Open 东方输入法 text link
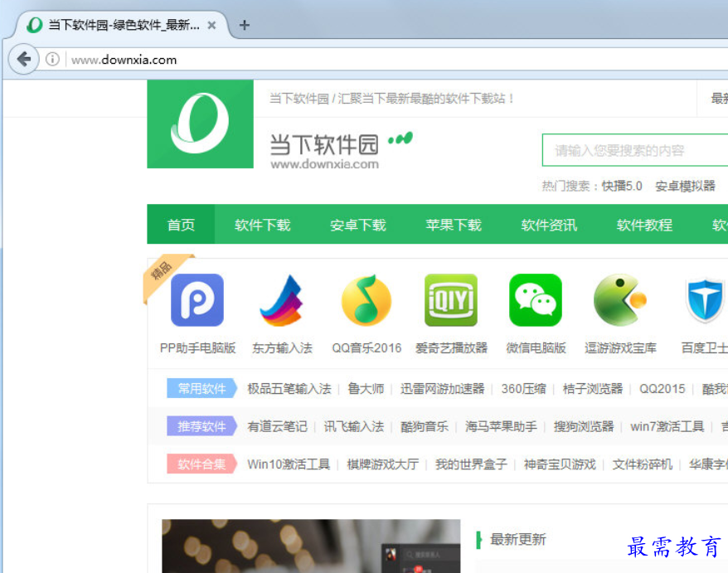The height and width of the screenshot is (573, 728). pyautogui.click(x=282, y=347)
